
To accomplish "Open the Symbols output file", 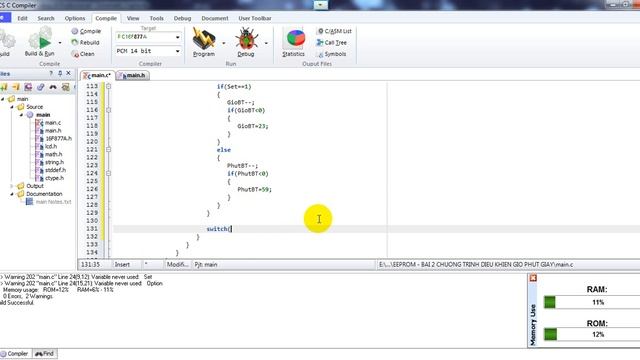I will pyautogui.click(x=332, y=54).
